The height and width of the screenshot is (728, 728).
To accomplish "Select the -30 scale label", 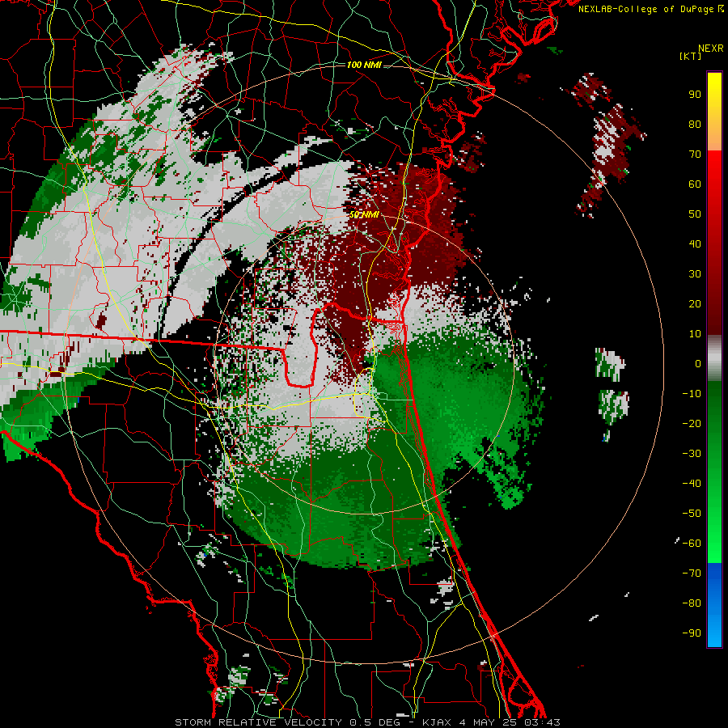I will point(692,454).
